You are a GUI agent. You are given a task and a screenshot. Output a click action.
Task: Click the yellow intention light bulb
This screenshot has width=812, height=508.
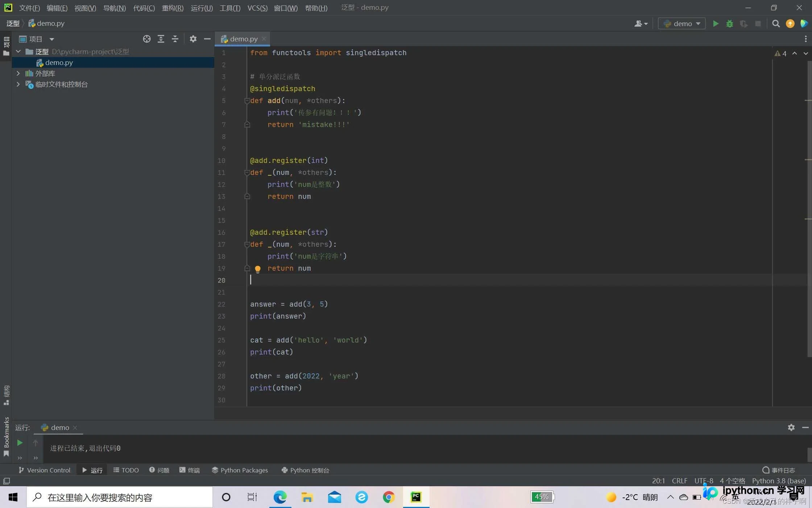(257, 269)
